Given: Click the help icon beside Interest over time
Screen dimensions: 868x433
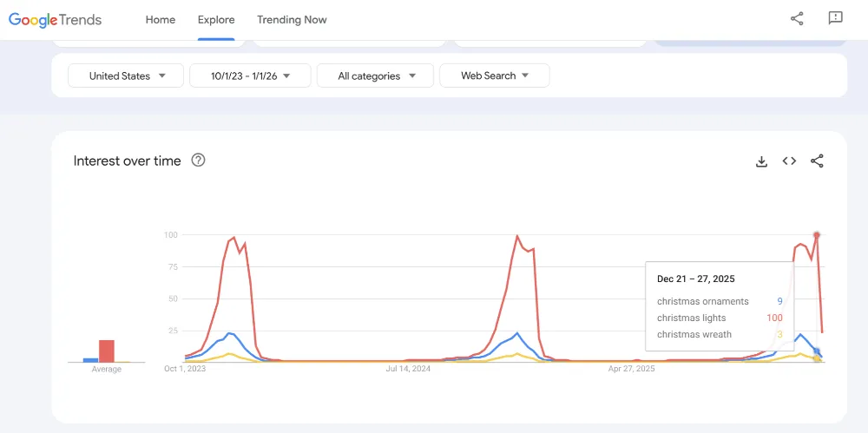Looking at the screenshot, I should tap(198, 161).
